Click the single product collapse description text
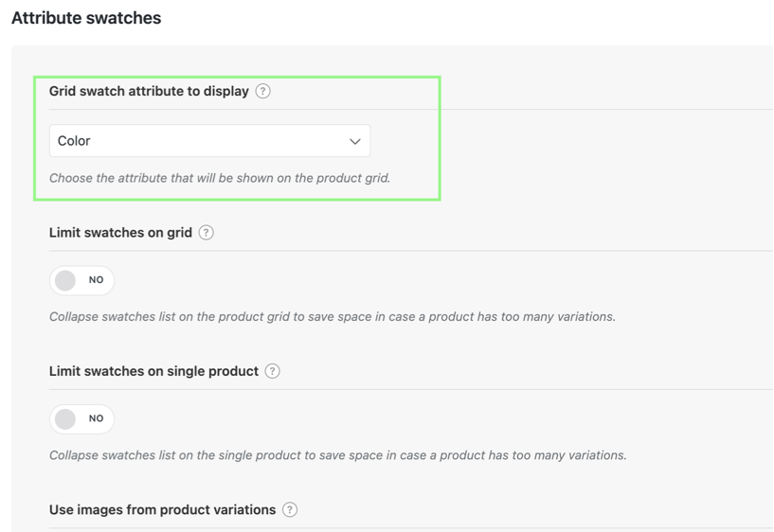The image size is (774, 532). point(337,455)
